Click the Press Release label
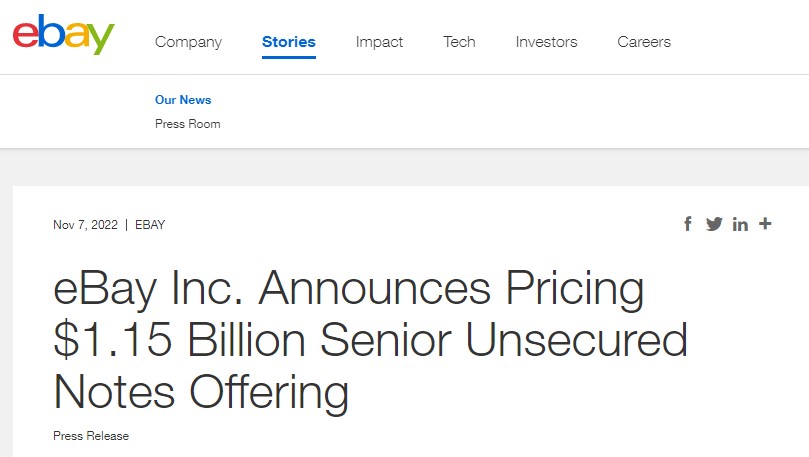 [x=91, y=436]
